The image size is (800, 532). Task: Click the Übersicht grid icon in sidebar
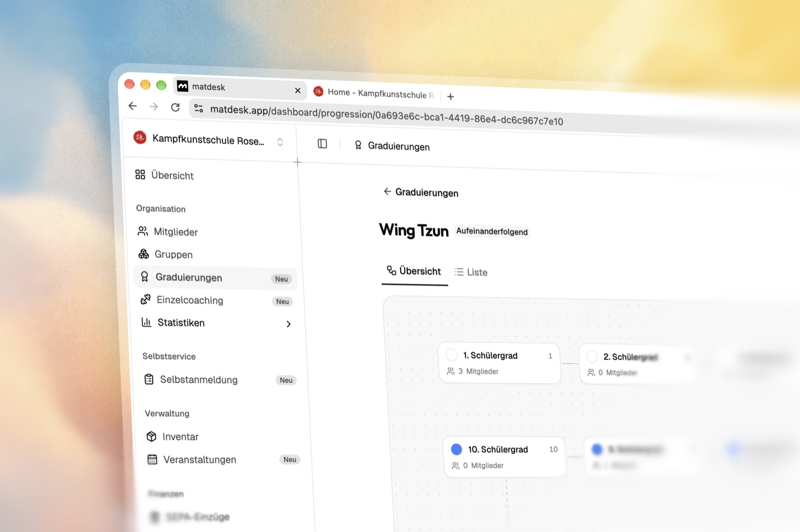point(140,175)
